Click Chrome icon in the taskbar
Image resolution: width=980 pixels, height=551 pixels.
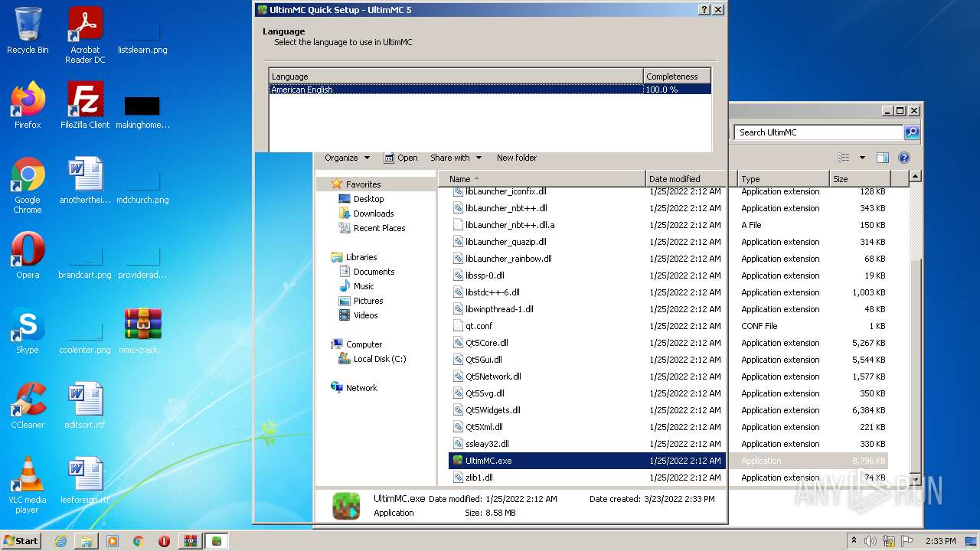[139, 541]
